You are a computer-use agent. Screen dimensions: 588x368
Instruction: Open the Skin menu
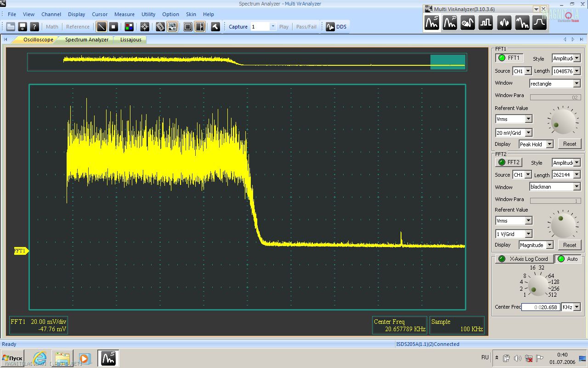point(191,14)
